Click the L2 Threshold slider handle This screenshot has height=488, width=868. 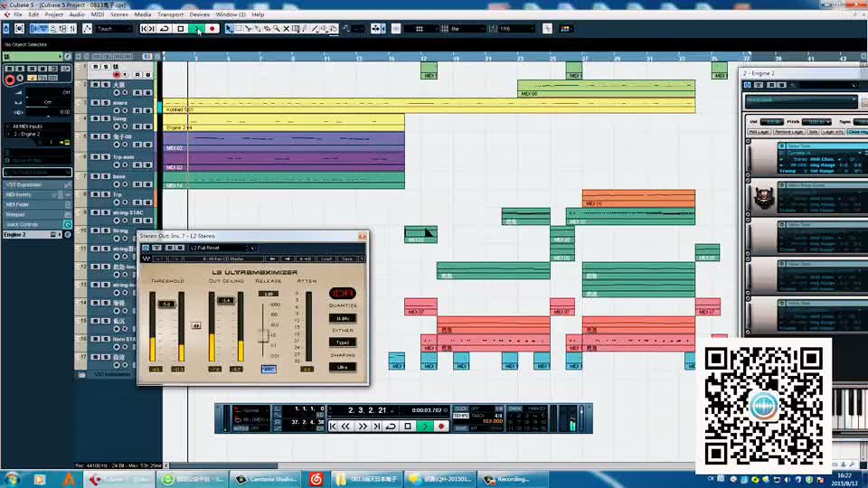click(x=166, y=304)
